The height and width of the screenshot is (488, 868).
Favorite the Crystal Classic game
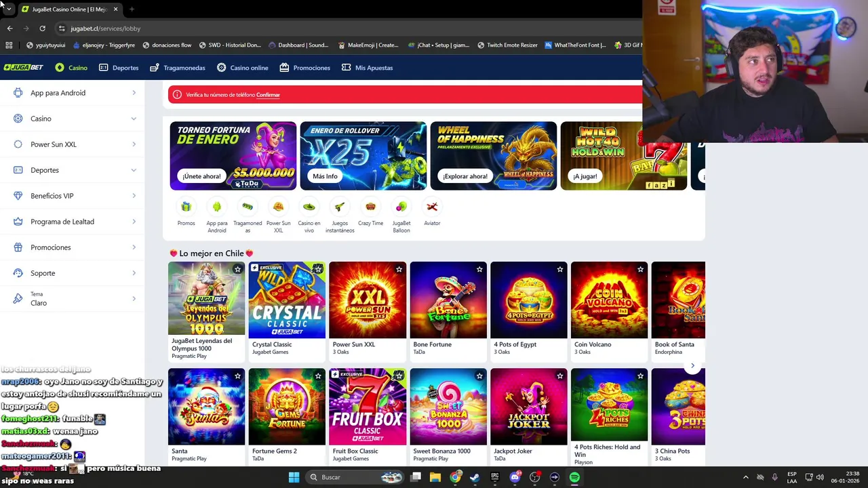[x=318, y=269]
